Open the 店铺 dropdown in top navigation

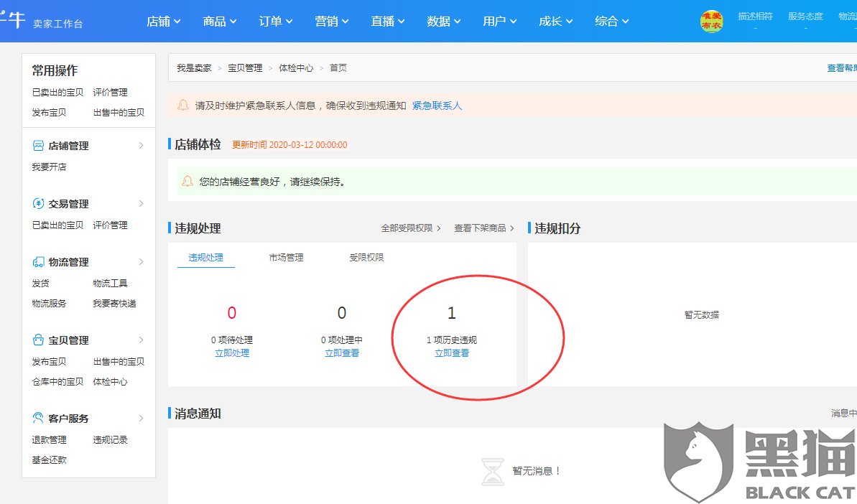click(163, 22)
